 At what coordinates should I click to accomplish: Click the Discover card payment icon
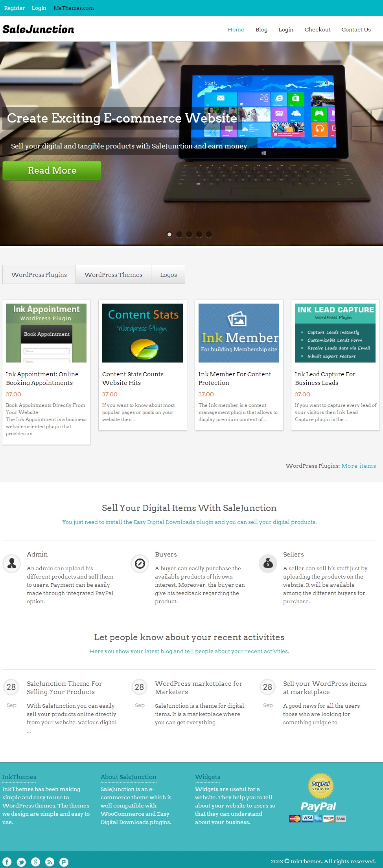click(329, 819)
